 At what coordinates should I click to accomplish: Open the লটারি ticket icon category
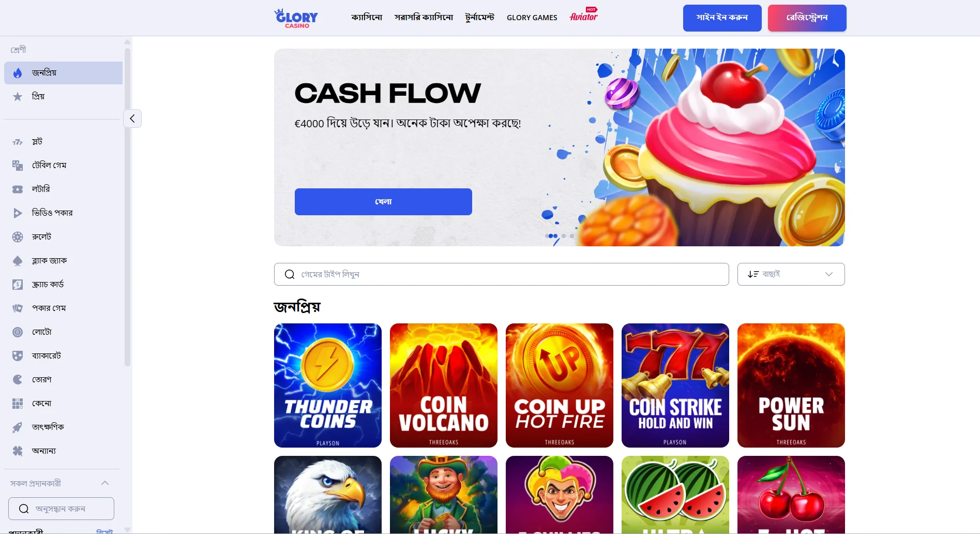(x=18, y=189)
